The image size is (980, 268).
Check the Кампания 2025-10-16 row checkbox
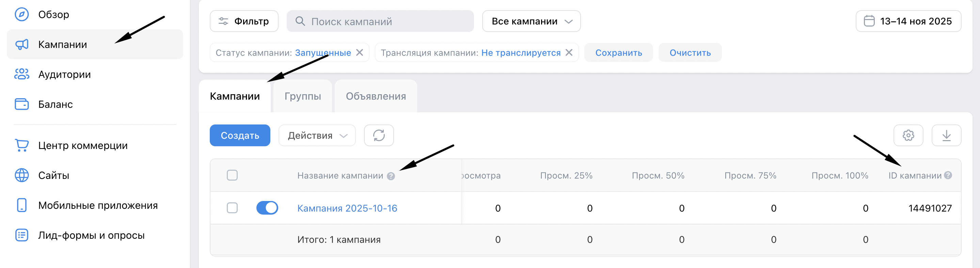click(x=232, y=208)
